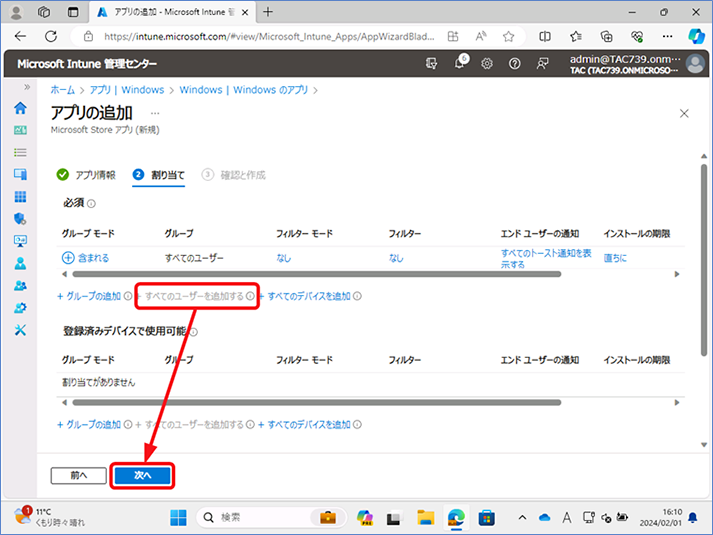Follow アプリ | Windows breadcrumb link
This screenshot has width=713, height=535.
point(127,90)
